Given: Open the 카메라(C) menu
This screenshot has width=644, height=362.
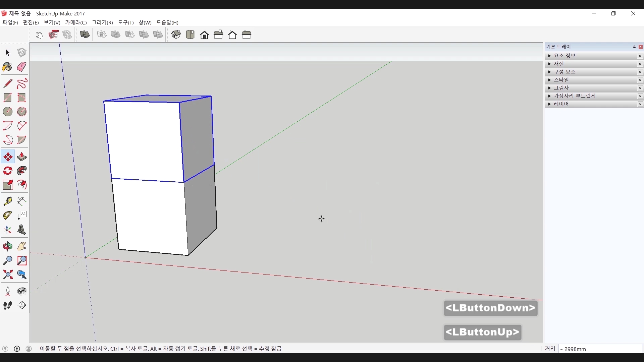Looking at the screenshot, I should click(x=76, y=22).
